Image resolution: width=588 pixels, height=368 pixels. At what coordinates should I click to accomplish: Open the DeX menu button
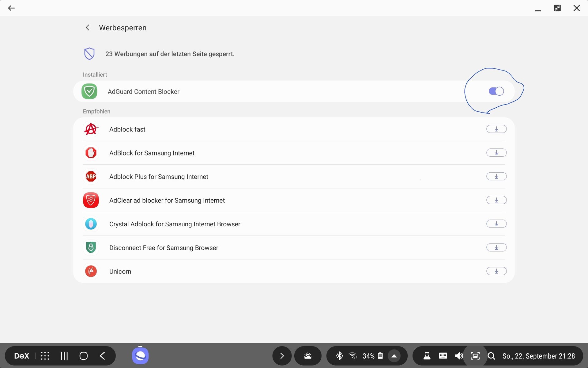(x=21, y=356)
